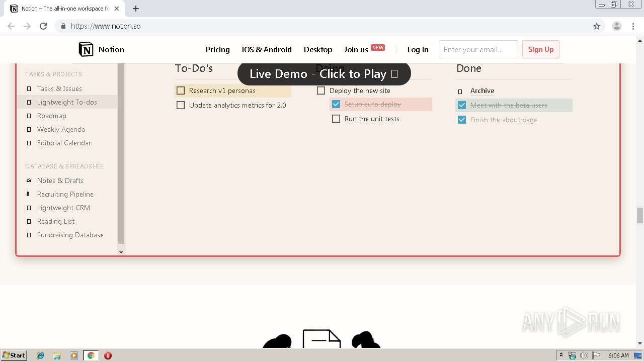
Task: Check the Run the unit tests box
Action: pos(336,119)
